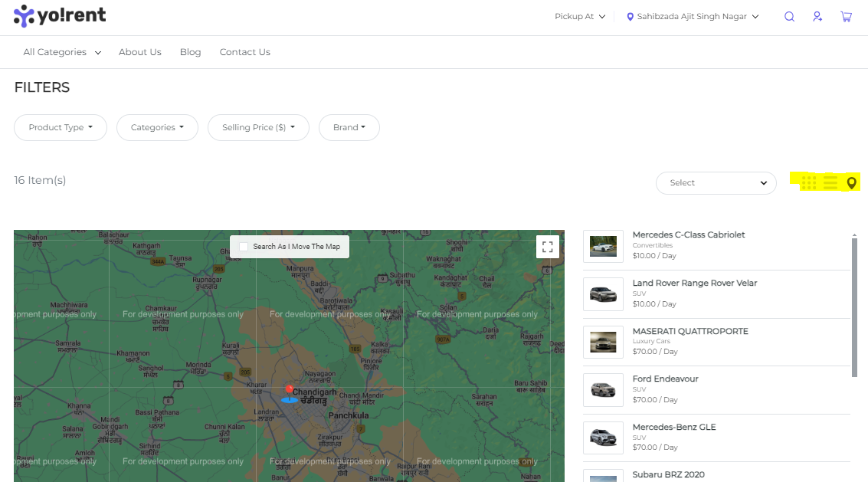Click the Mercedes C-Class Cabriolet thumbnail
This screenshot has height=482, width=868.
point(604,246)
